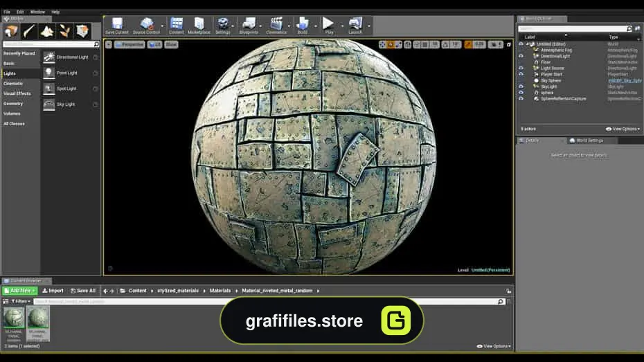This screenshot has height=362, width=644.
Task: Toggle visibility of SkyLight actor
Action: [521, 87]
